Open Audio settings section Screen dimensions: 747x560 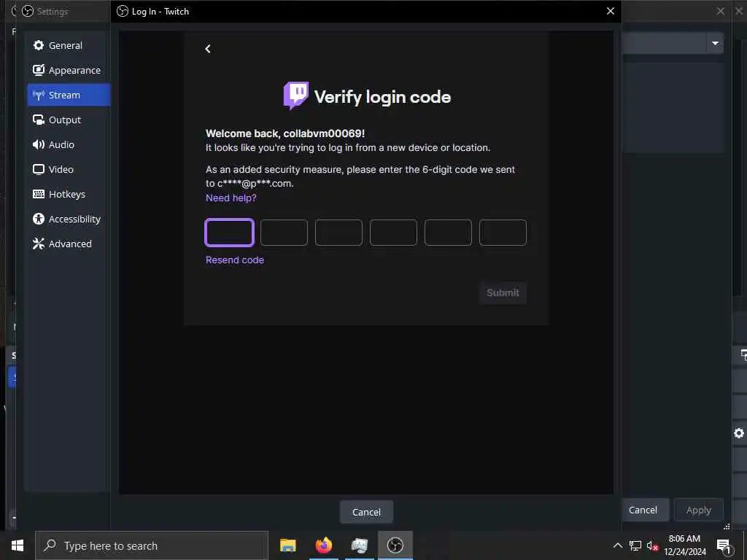69,144
